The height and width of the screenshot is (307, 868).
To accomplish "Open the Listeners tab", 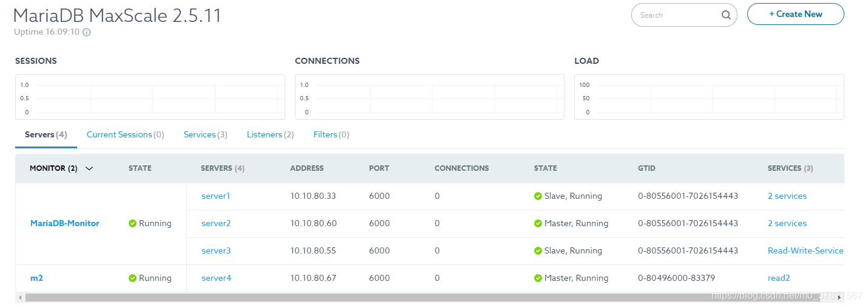I will tap(271, 134).
